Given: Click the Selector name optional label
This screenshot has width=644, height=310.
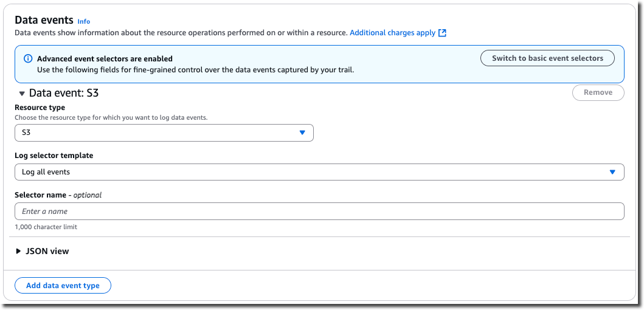Looking at the screenshot, I should (58, 195).
